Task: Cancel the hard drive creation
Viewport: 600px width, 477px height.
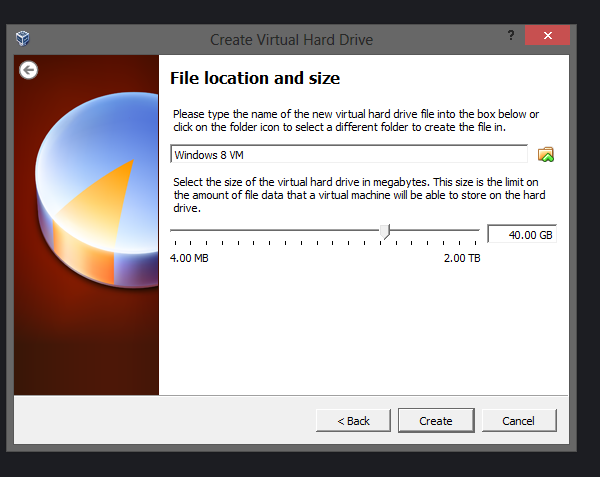Action: tap(519, 421)
